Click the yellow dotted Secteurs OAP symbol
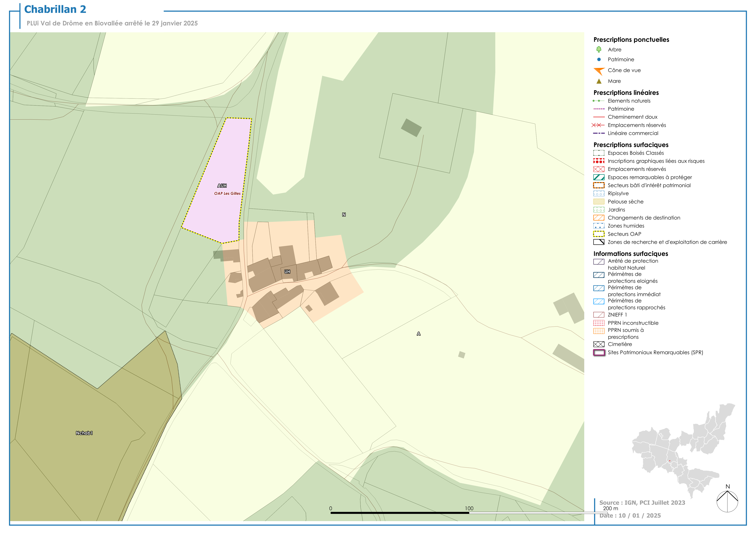The height and width of the screenshot is (535, 756). click(x=599, y=234)
